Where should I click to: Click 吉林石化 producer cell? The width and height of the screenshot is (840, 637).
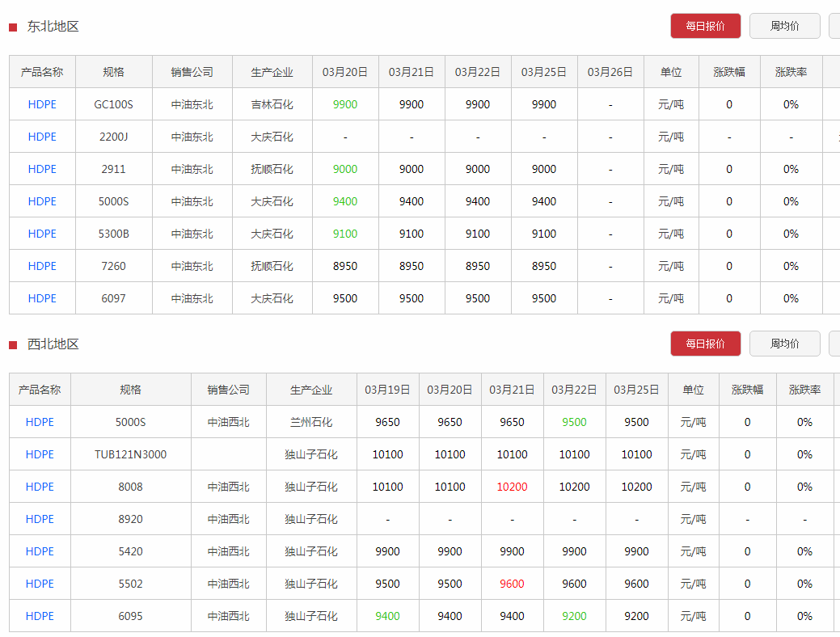pyautogui.click(x=272, y=104)
